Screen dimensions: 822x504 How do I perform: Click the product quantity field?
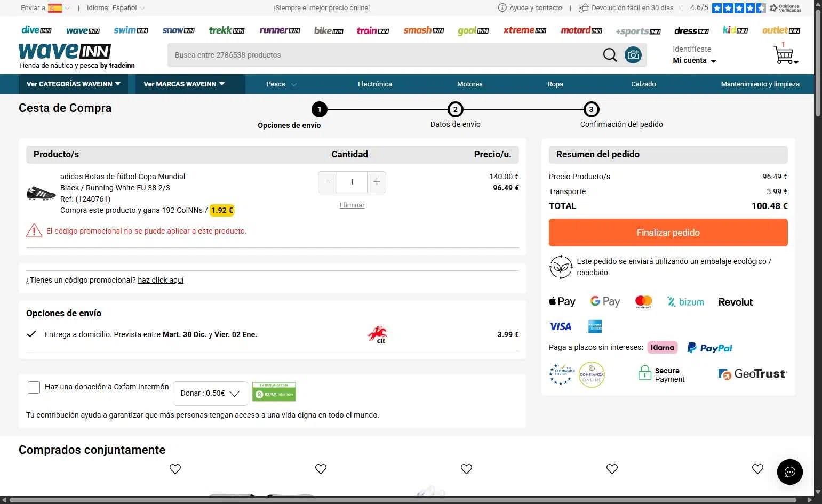click(352, 182)
